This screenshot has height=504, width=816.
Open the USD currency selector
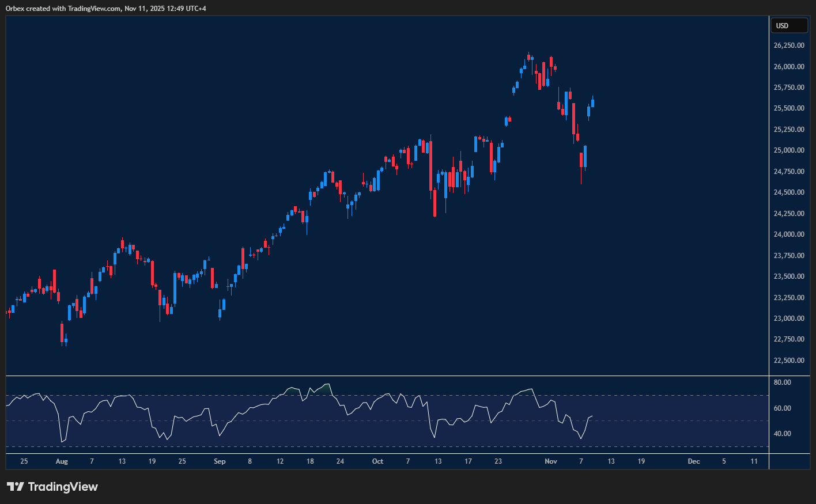[x=789, y=25]
